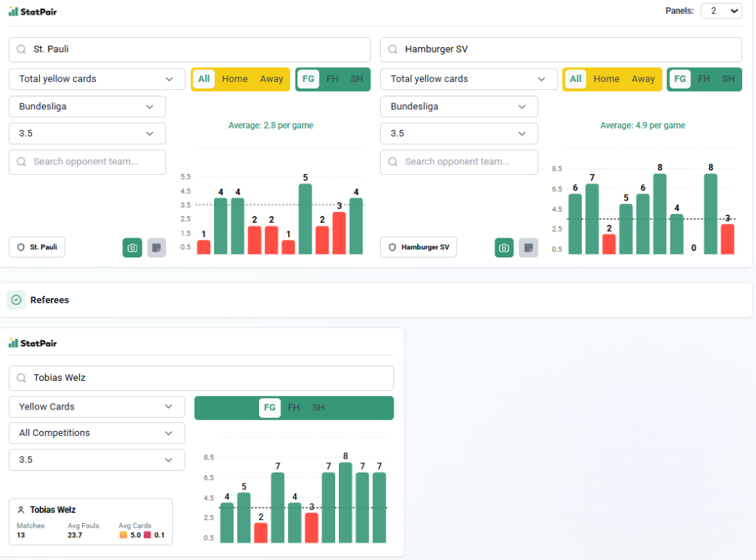756x560 pixels.
Task: Open St. Pauli Total yellow cards dropdown
Action: (x=97, y=79)
